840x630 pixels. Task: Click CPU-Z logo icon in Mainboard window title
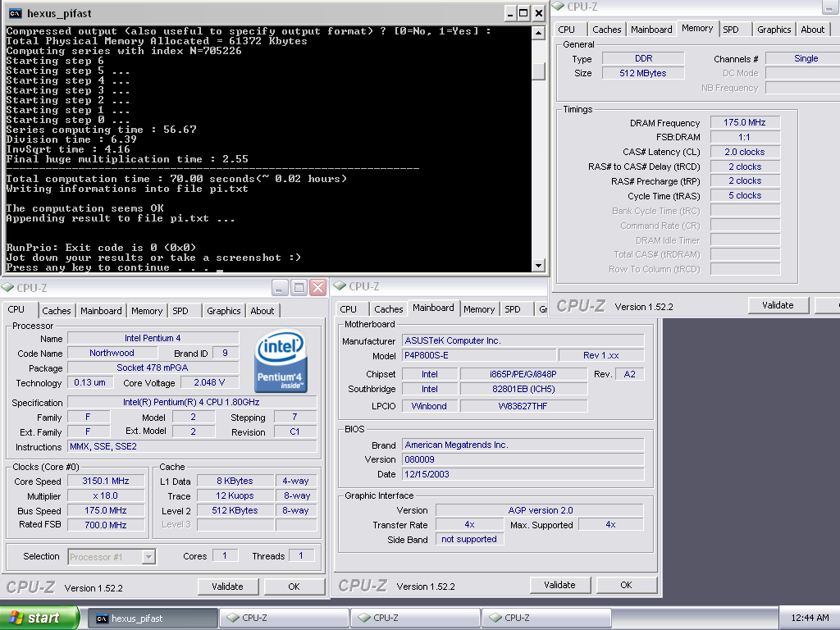pos(340,286)
